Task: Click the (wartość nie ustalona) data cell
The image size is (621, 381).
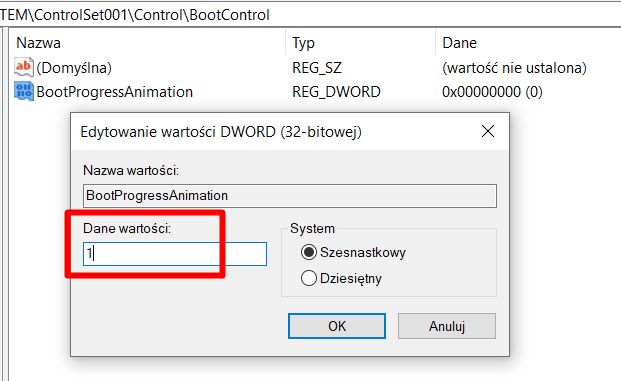Action: click(x=514, y=68)
